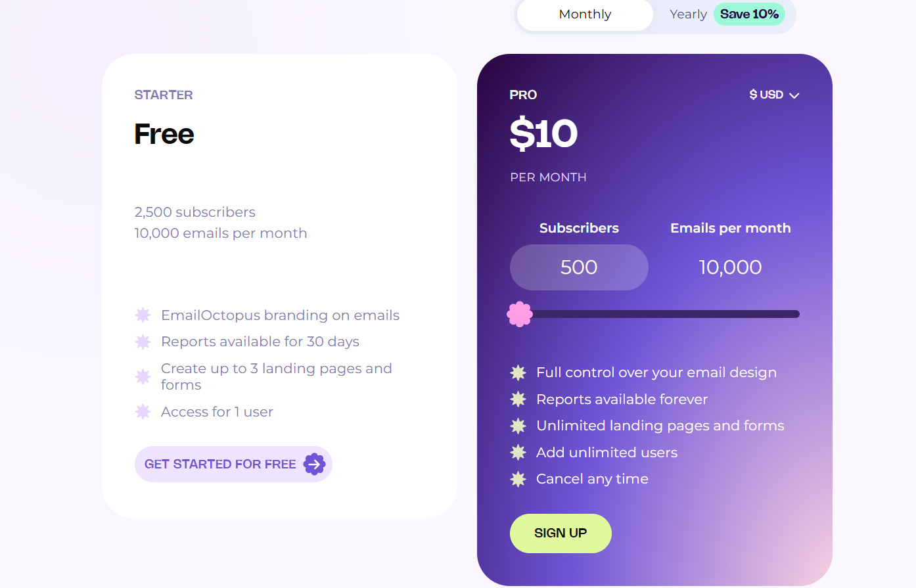Click the starburst icon beside Reports available for 30 days
Image resolution: width=916 pixels, height=588 pixels.
click(x=143, y=342)
